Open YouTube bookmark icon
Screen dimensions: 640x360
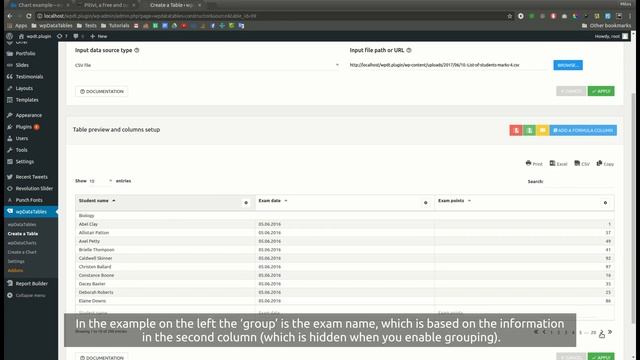[184, 26]
